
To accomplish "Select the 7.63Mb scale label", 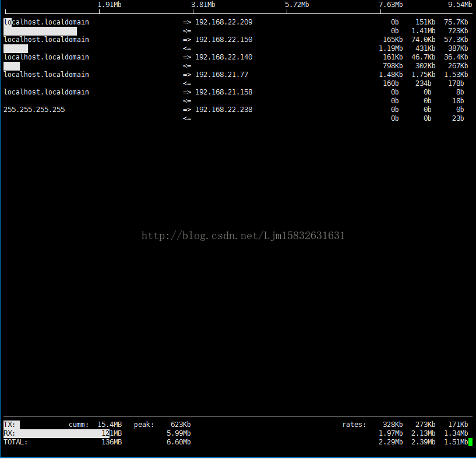I will [391, 5].
